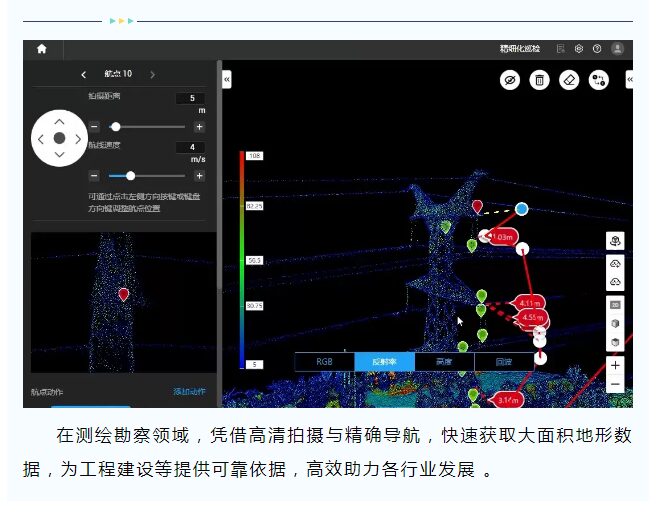Image resolution: width=661 pixels, height=512 pixels.
Task: Increase 航线速度 with plus button
Action: tap(199, 176)
